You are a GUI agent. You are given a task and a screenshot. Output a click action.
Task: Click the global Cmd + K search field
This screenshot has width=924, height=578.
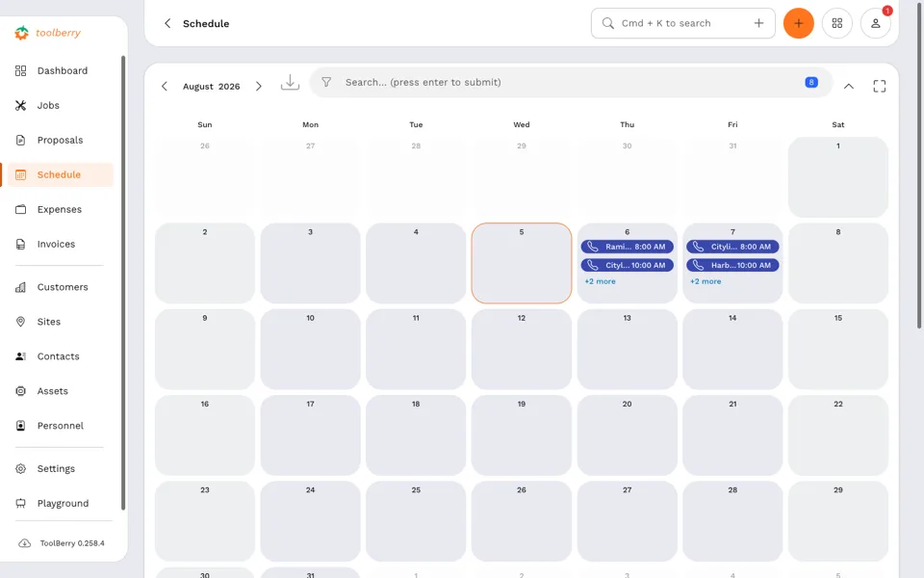click(683, 23)
